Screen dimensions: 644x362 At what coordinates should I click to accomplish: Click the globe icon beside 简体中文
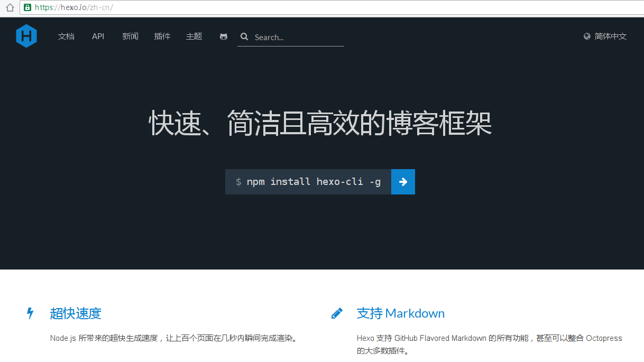point(587,36)
